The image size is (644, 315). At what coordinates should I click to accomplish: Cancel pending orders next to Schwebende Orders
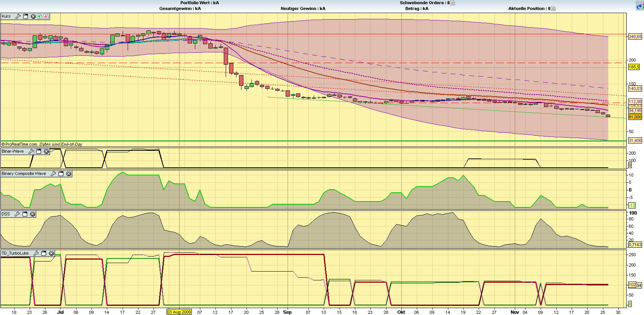[x=453, y=3]
